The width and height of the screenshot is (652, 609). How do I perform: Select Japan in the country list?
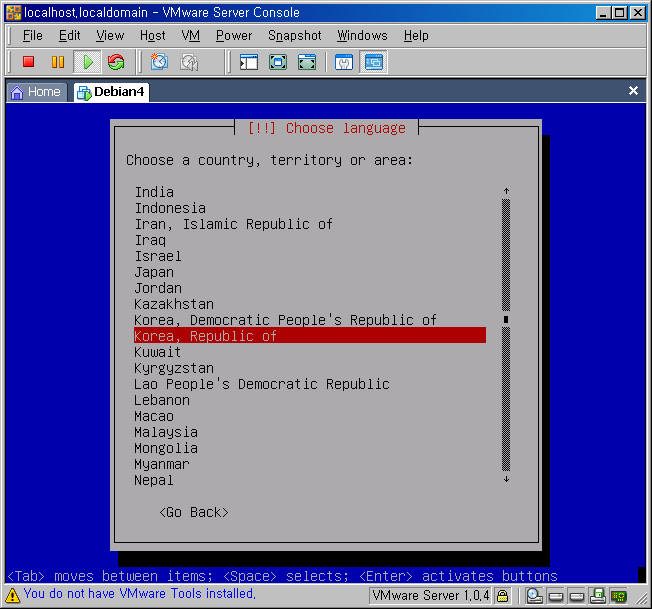(x=154, y=272)
